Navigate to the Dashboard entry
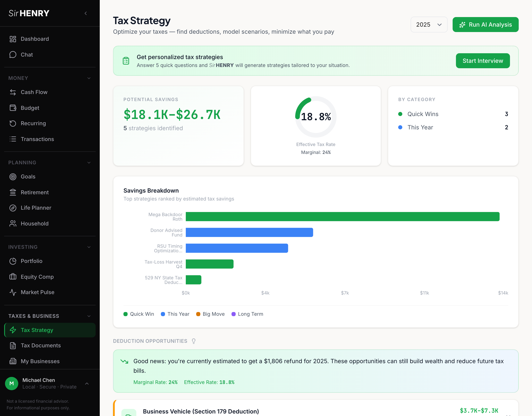Screen dimensions: 532x416 [x=34, y=39]
